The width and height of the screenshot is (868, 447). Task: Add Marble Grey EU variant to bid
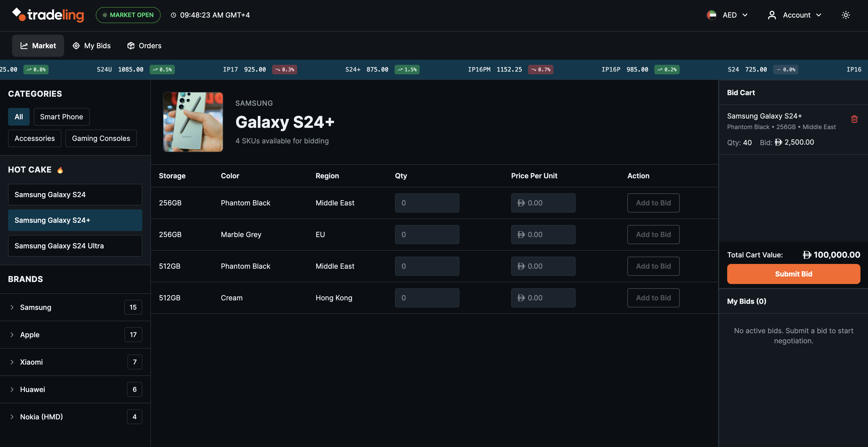pyautogui.click(x=653, y=235)
